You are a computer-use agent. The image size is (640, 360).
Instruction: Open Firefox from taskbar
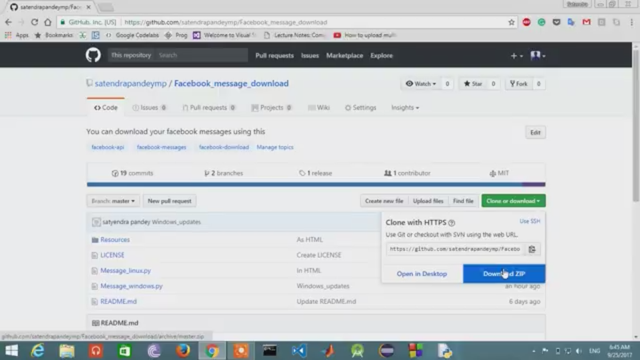pyautogui.click(x=183, y=351)
